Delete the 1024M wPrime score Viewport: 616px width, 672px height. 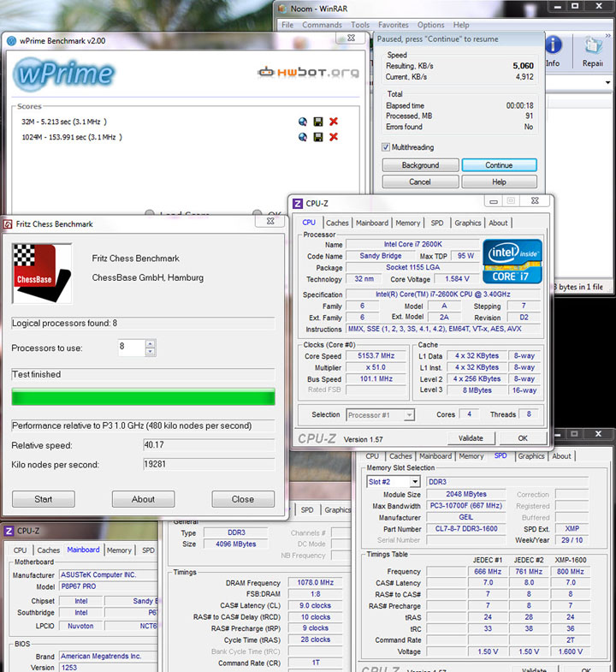334,137
